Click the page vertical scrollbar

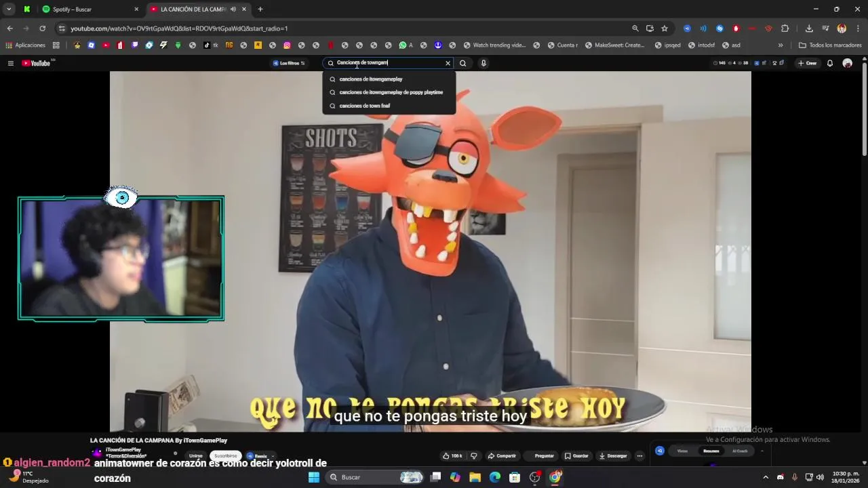[865, 108]
